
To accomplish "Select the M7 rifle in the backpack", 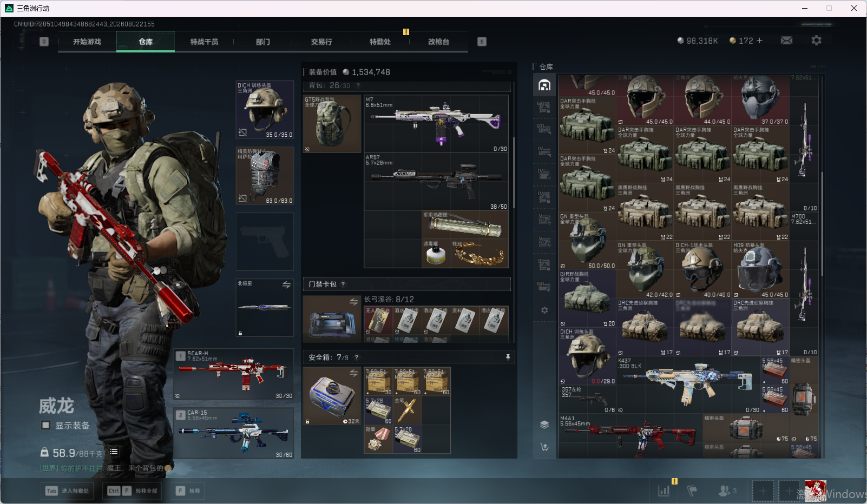I will (436, 124).
